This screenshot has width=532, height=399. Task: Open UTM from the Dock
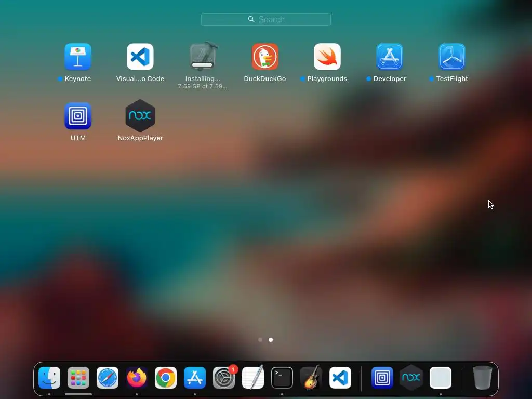382,378
